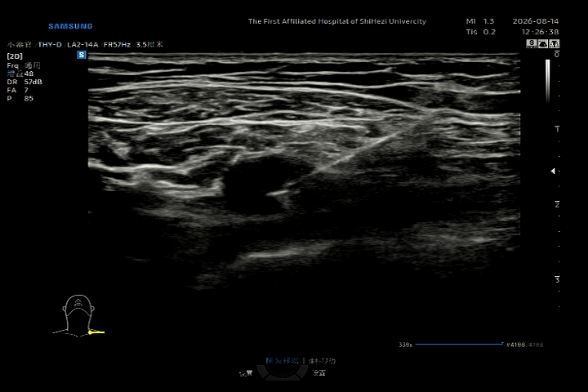Click the rightmost status icon beside the sector icon
588x392 pixels.
pos(554,43)
